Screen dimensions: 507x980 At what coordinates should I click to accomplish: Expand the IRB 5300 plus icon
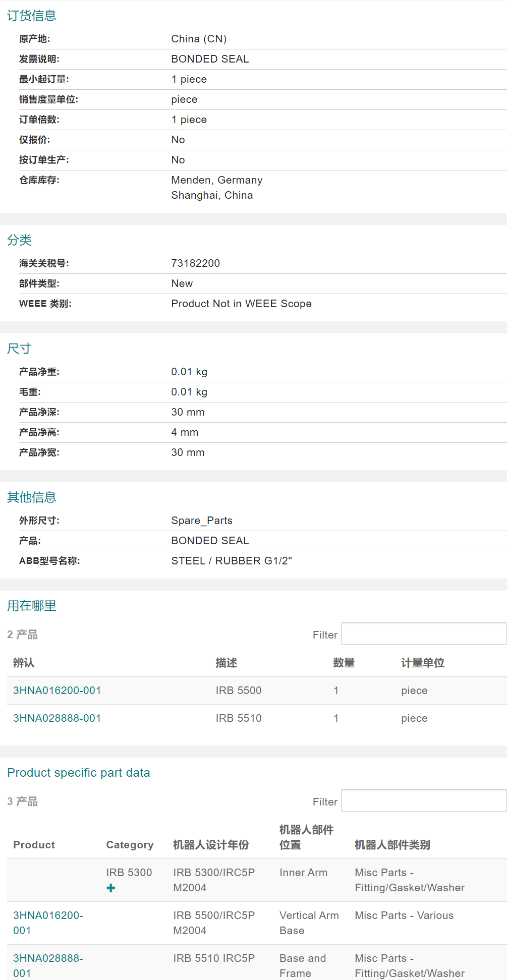coord(111,888)
